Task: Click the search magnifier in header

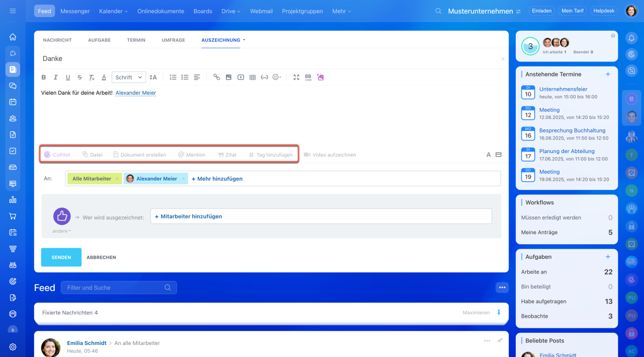Action: (x=438, y=11)
